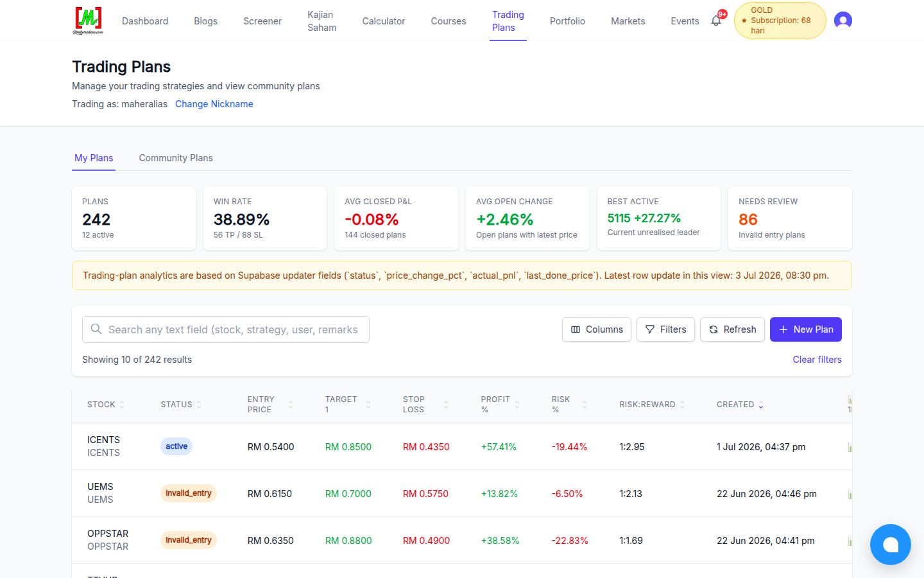This screenshot has height=578, width=924.
Task: Sort by Risk % column arrows
Action: click(x=585, y=405)
